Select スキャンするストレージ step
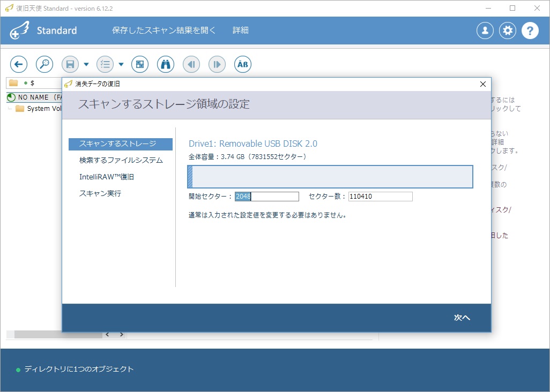 point(120,144)
